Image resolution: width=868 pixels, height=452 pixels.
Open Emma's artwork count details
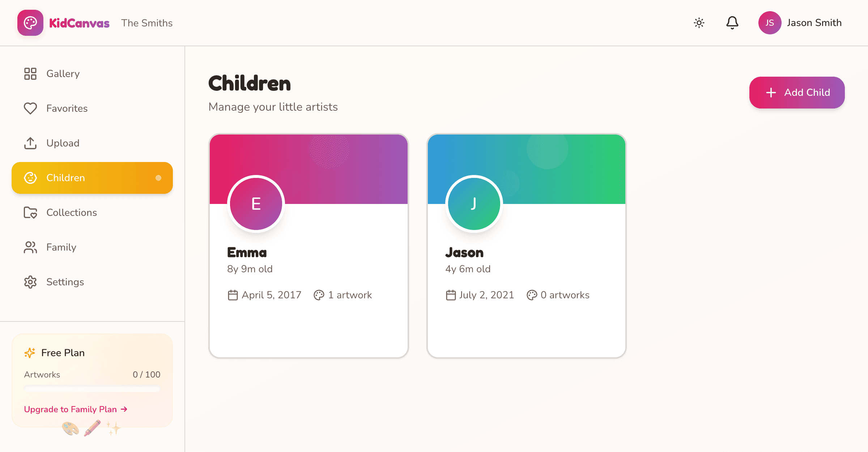click(x=342, y=295)
